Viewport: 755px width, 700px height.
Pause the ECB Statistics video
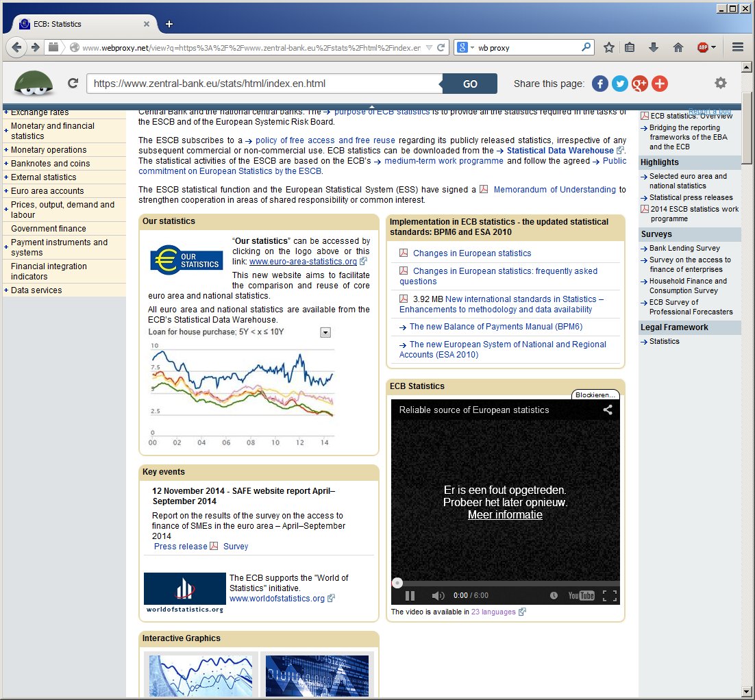[410, 595]
